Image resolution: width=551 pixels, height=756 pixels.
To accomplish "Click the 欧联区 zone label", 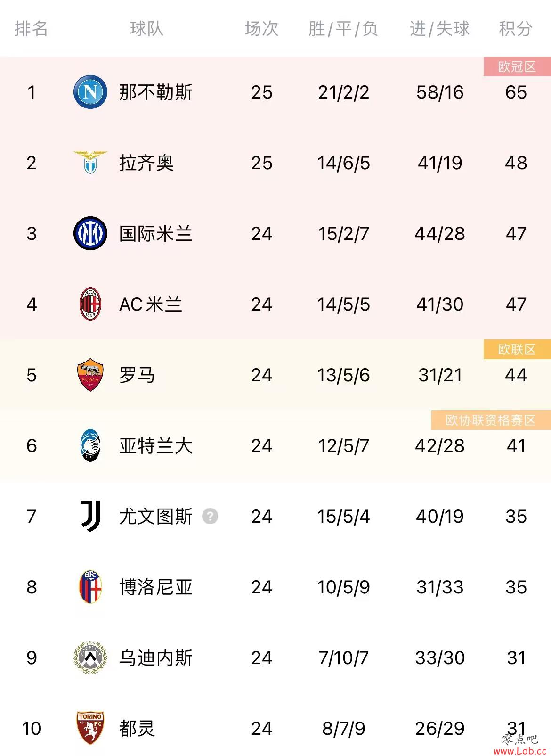I will tap(517, 349).
